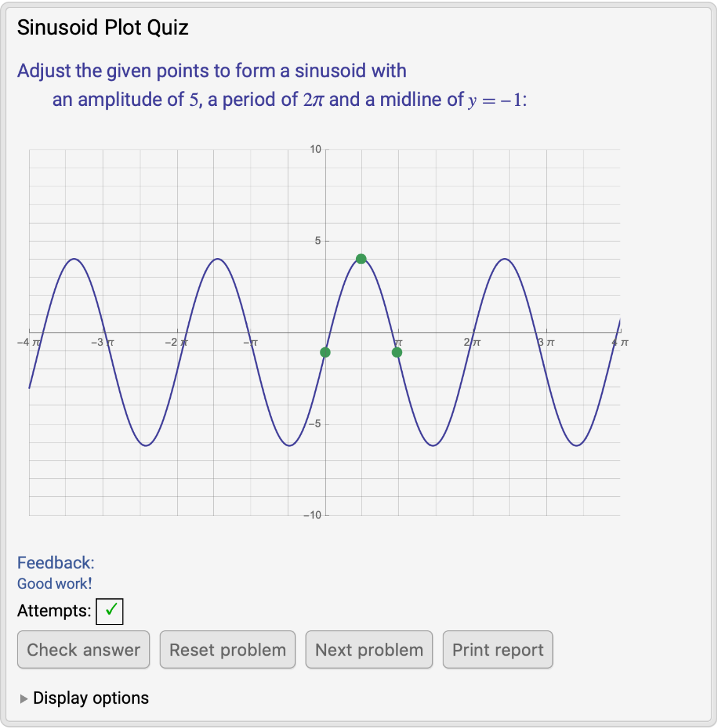Click the Check answer button

84,649
